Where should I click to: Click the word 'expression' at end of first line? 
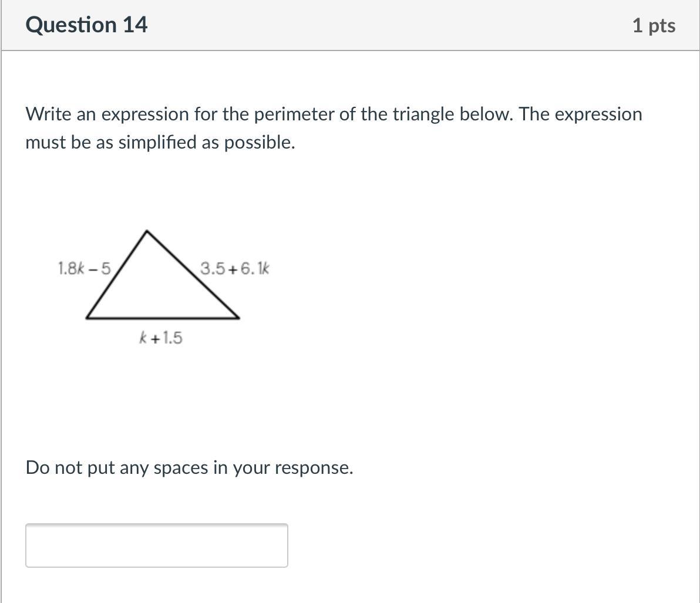[x=598, y=114]
